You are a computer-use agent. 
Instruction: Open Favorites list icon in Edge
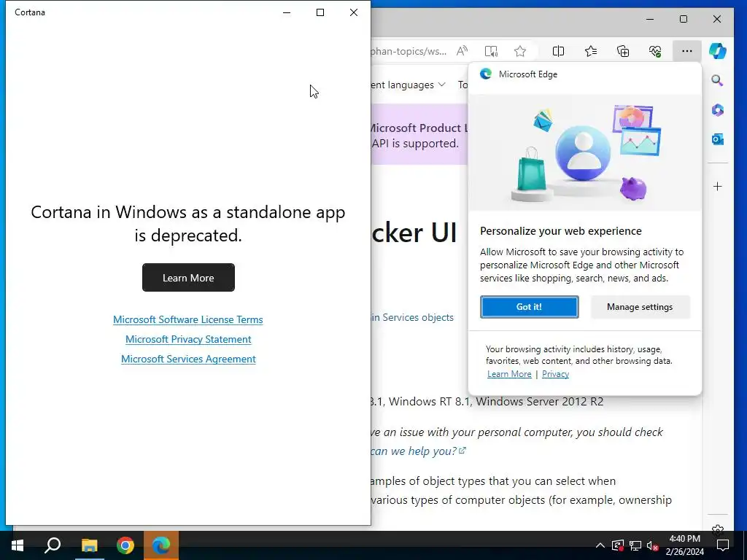click(591, 51)
